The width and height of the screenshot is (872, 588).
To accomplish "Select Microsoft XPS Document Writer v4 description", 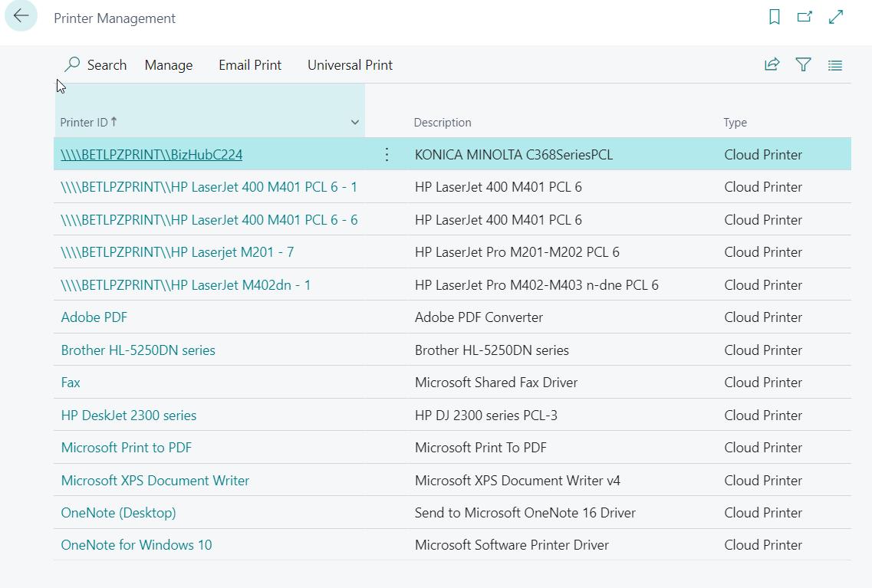I will [517, 480].
